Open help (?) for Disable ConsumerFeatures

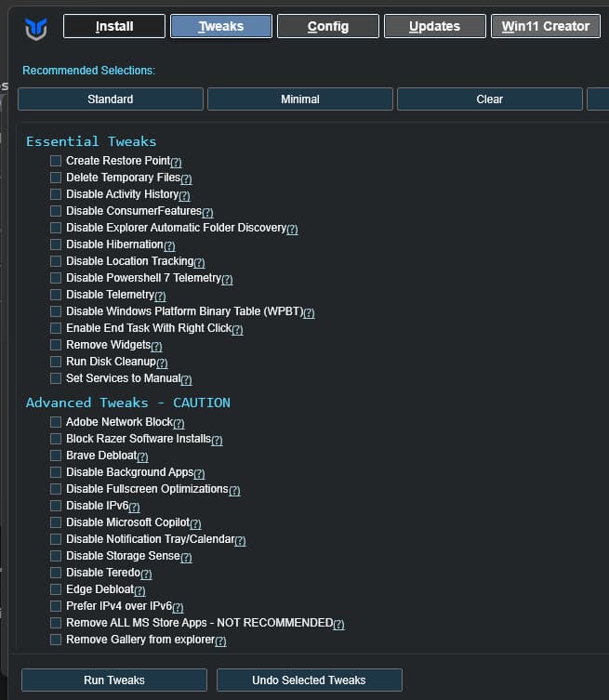coord(207,212)
